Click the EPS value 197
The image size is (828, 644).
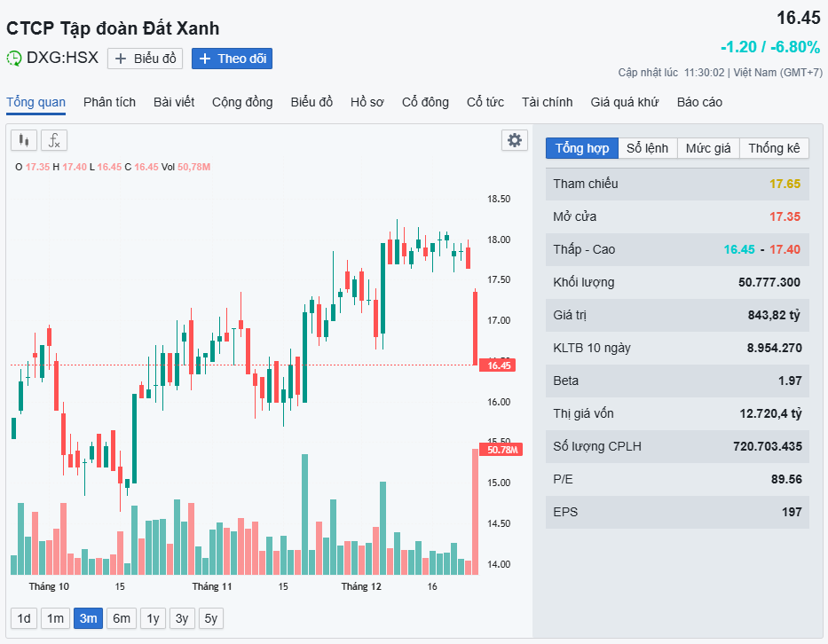[793, 512]
